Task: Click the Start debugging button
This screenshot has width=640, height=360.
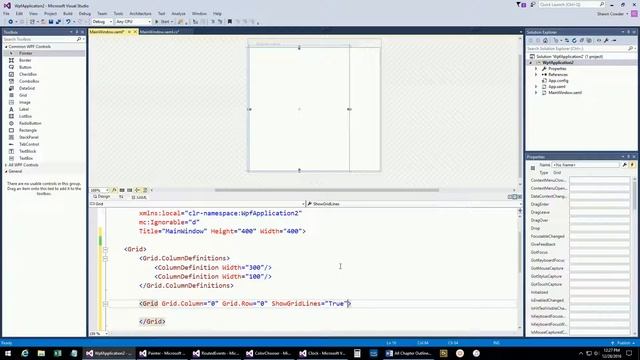Action: click(x=164, y=22)
